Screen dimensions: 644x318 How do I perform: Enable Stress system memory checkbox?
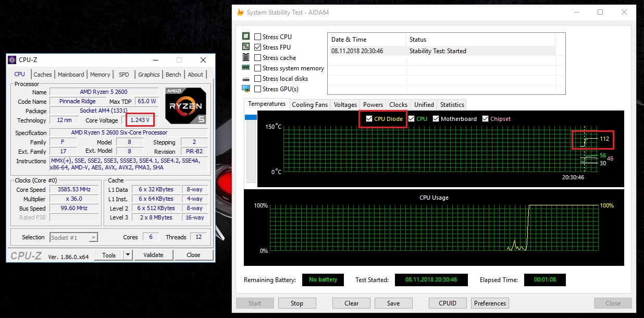click(x=258, y=68)
